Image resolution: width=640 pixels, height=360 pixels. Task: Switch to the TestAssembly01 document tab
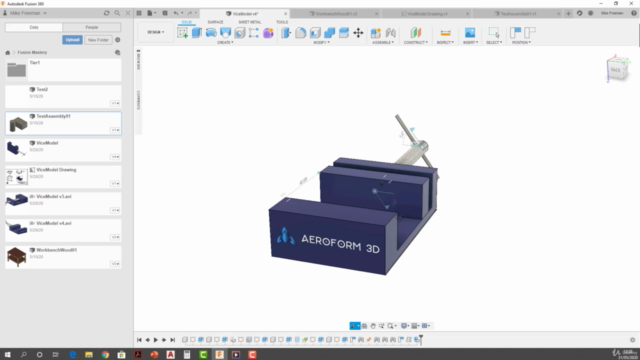pyautogui.click(x=518, y=13)
